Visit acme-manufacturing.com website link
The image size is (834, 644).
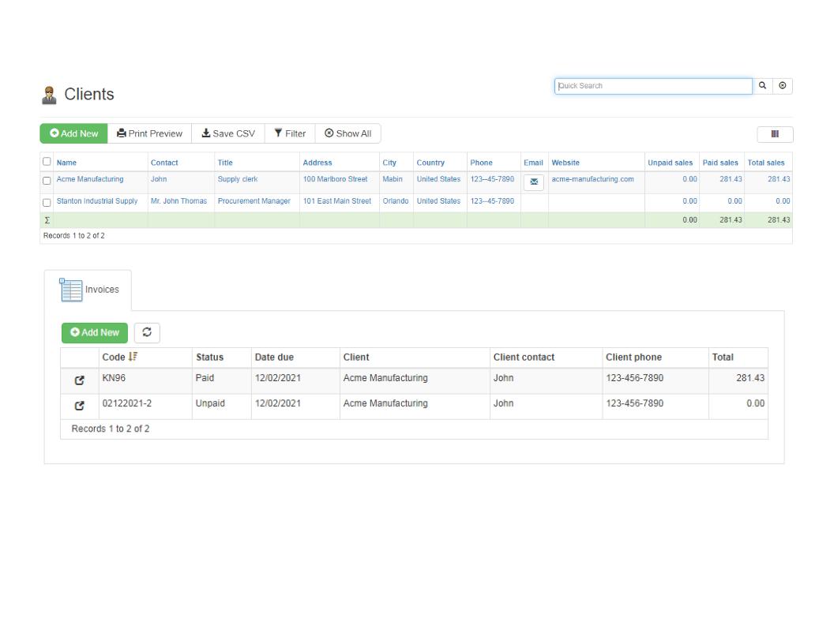(592, 179)
